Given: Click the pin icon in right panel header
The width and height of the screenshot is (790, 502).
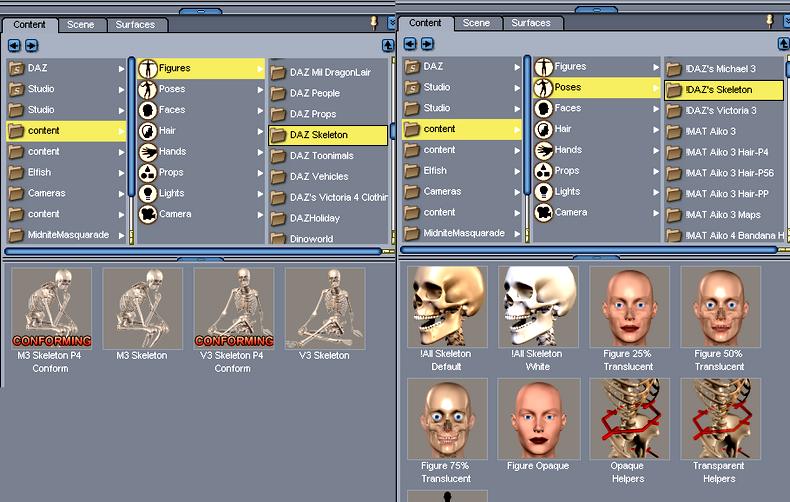Looking at the screenshot, I should [x=769, y=21].
